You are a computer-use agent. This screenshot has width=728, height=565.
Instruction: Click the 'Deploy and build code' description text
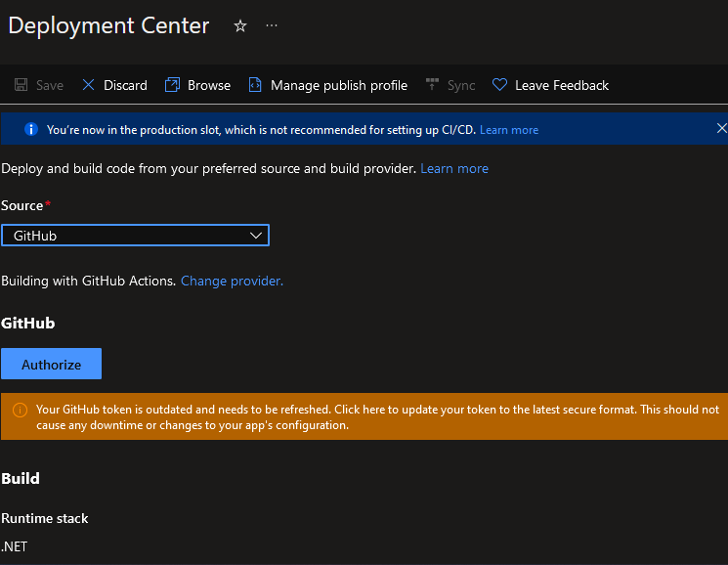click(208, 168)
